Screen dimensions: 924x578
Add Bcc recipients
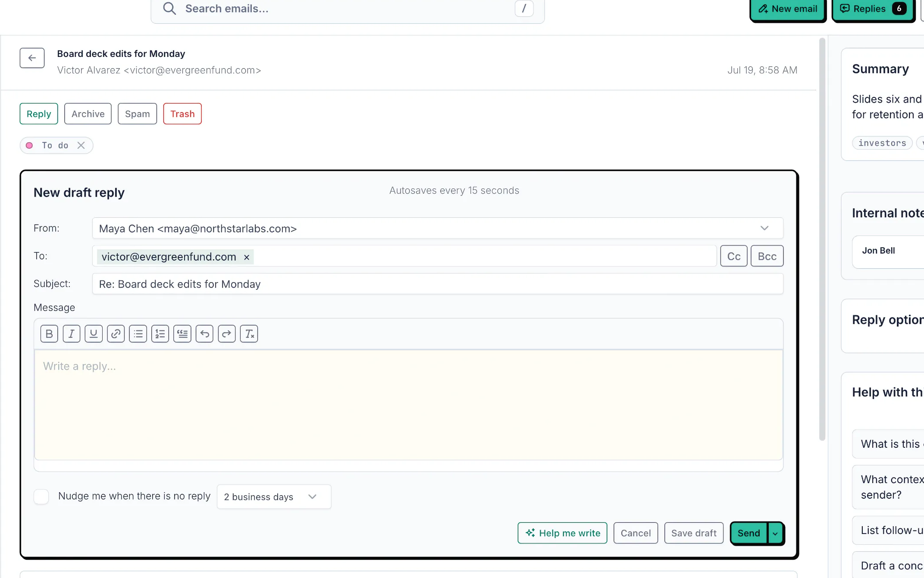click(x=767, y=256)
